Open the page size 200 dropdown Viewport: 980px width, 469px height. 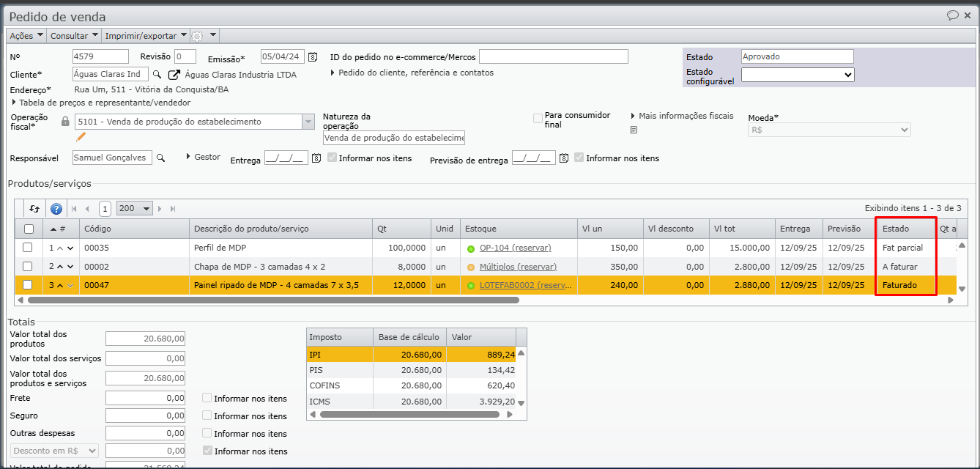click(135, 209)
